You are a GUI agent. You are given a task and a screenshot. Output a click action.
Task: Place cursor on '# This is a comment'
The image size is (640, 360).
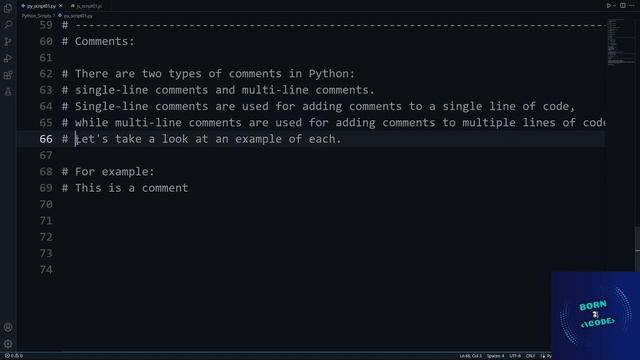[x=125, y=188]
